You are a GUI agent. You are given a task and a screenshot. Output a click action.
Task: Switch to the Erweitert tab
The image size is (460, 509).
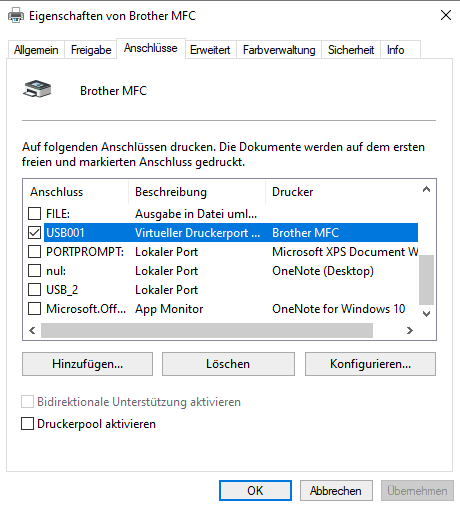(x=210, y=50)
